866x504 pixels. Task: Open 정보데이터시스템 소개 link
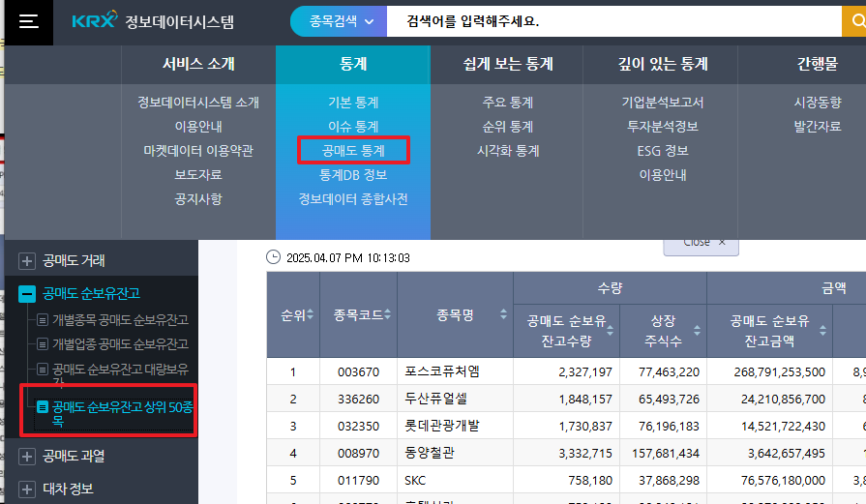point(198,103)
